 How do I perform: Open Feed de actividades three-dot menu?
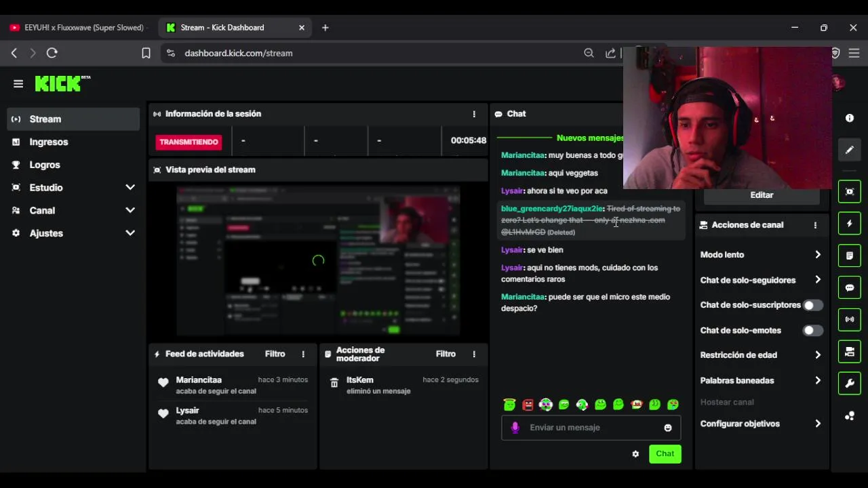[303, 354]
